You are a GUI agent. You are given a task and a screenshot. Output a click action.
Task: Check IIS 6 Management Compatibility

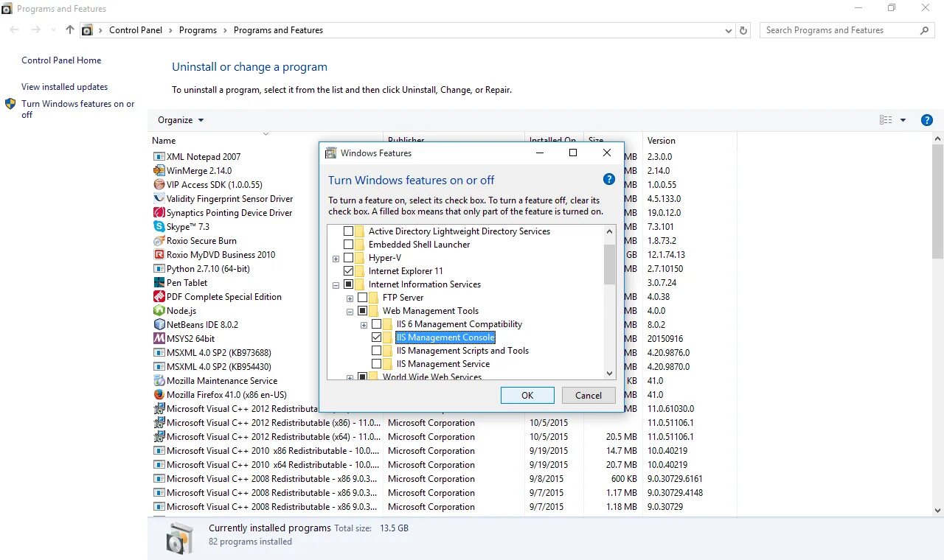click(377, 324)
